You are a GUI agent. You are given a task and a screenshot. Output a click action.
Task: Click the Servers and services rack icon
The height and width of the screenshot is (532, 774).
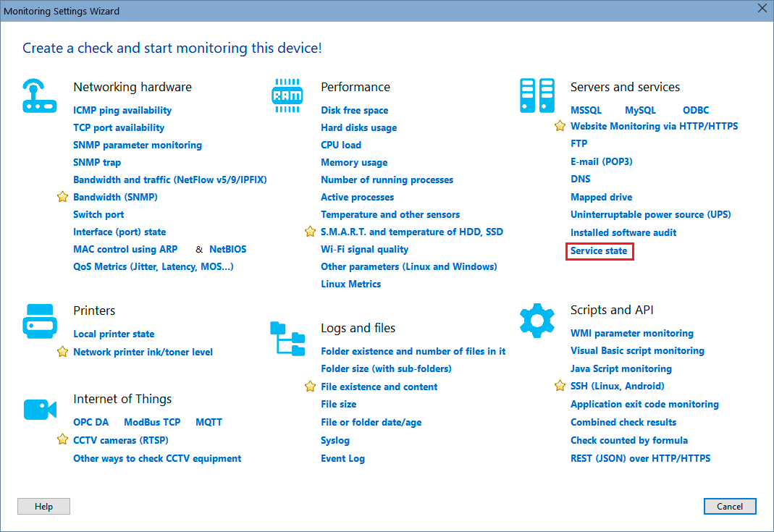(537, 96)
